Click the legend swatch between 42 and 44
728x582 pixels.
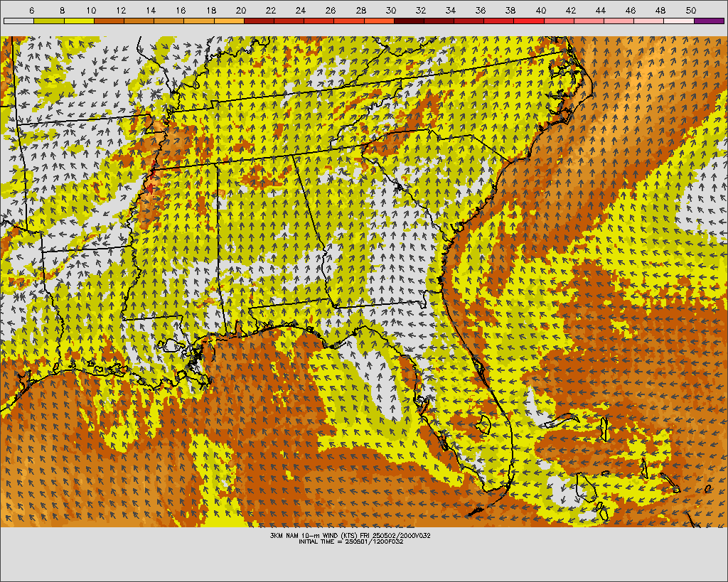[x=589, y=21]
